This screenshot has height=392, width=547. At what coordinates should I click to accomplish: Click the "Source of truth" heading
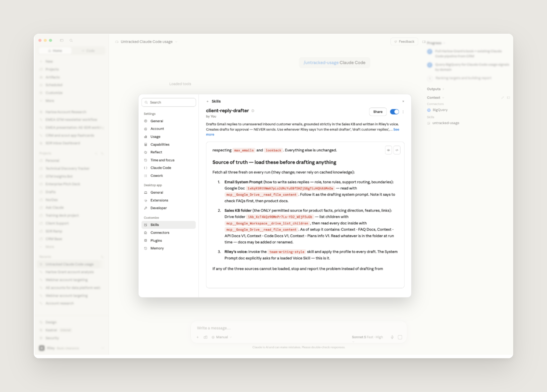[274, 162]
